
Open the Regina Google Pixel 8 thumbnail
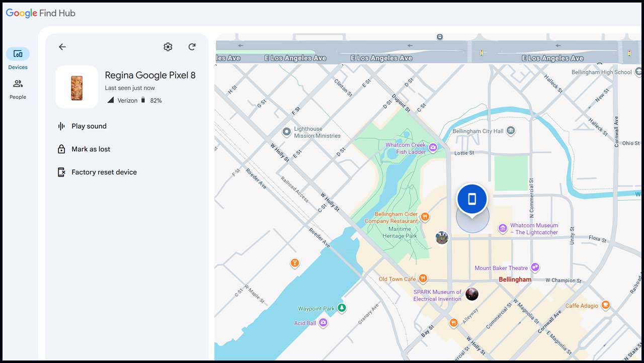(x=76, y=86)
